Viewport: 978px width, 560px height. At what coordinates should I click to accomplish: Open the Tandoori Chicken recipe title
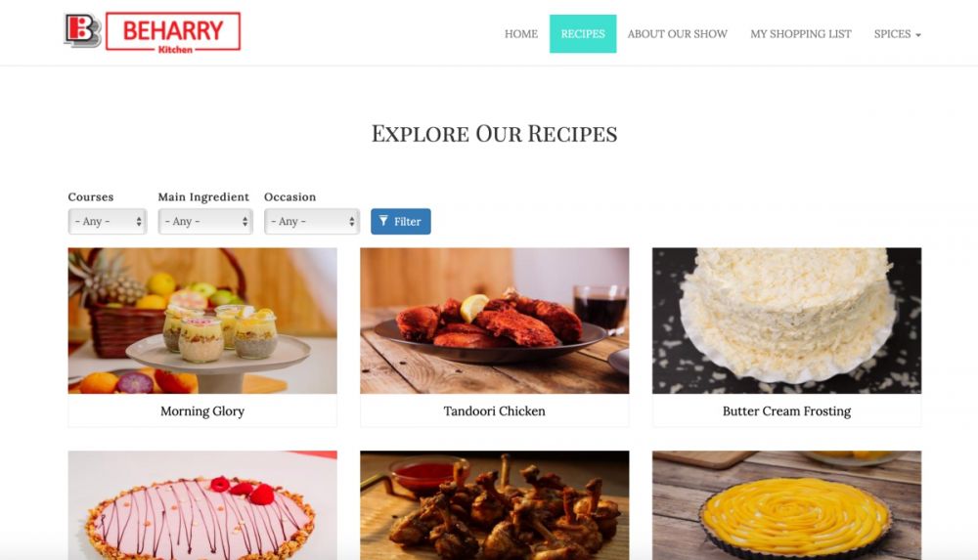pos(495,410)
